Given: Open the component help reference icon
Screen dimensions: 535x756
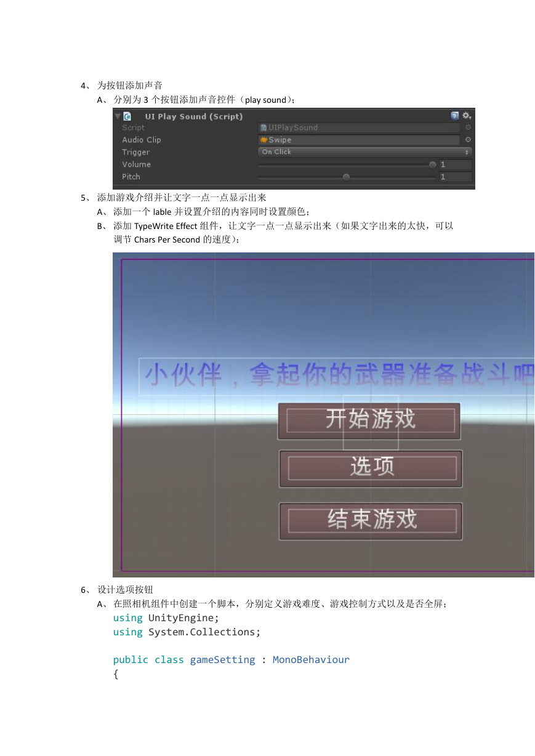Looking at the screenshot, I should coord(455,116).
